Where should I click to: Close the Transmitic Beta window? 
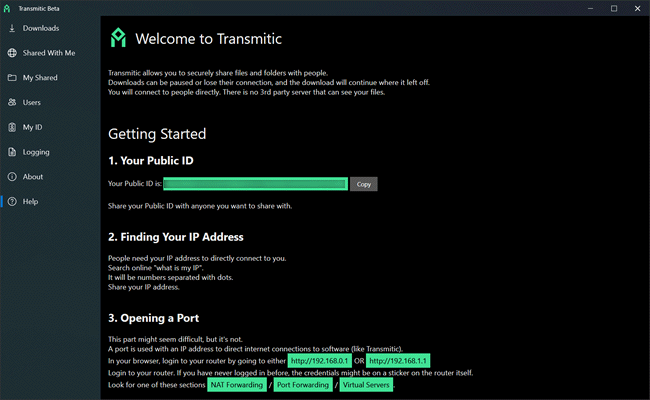[x=639, y=8]
